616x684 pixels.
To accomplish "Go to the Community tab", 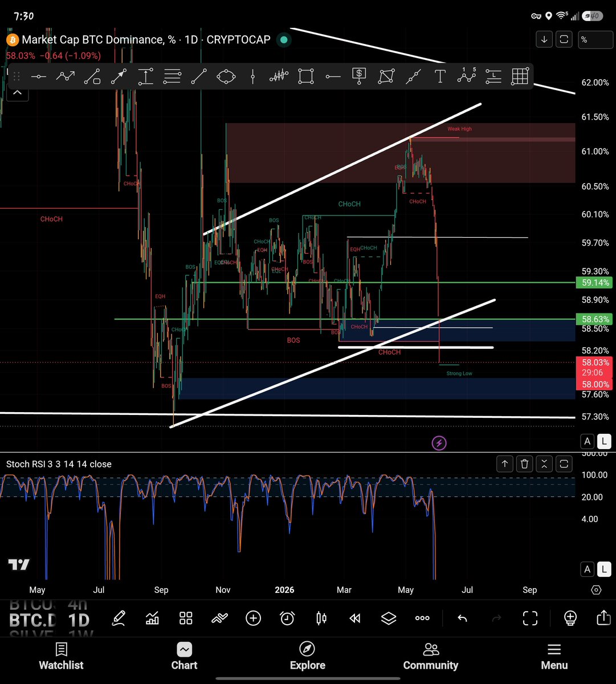I will [430, 656].
